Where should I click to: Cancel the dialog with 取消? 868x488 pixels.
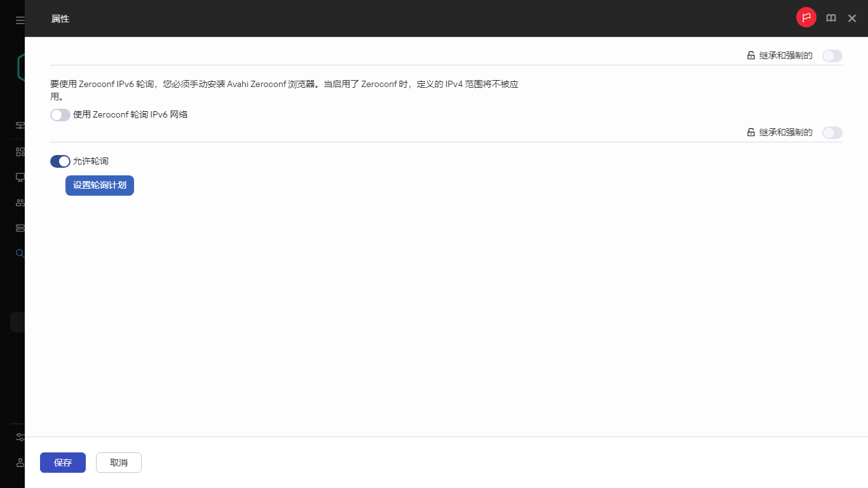click(118, 463)
